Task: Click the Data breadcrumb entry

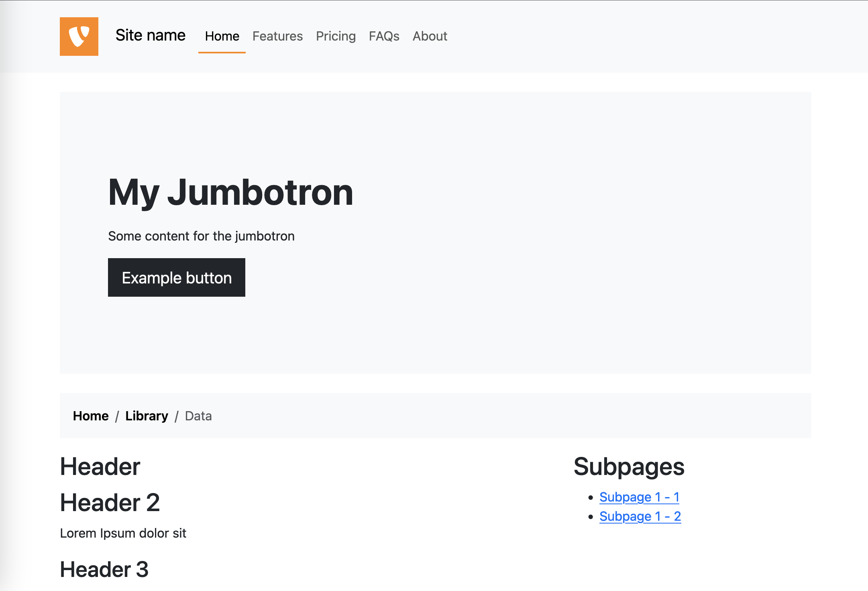Action: tap(198, 416)
